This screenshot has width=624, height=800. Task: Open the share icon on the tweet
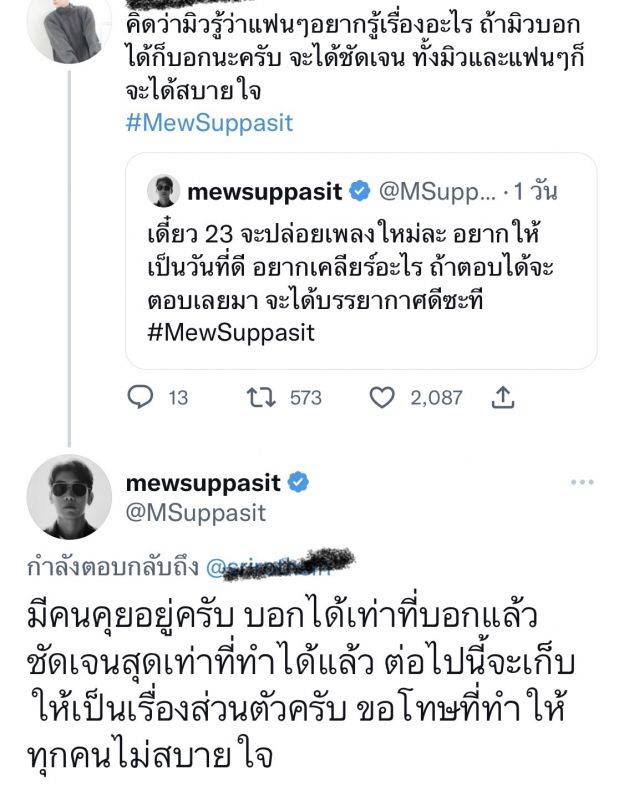click(504, 398)
